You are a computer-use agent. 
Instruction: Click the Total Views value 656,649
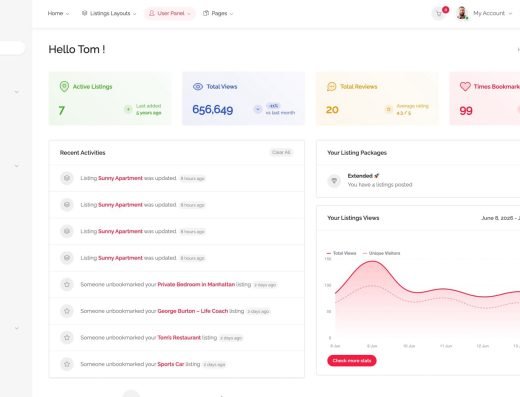(x=213, y=110)
